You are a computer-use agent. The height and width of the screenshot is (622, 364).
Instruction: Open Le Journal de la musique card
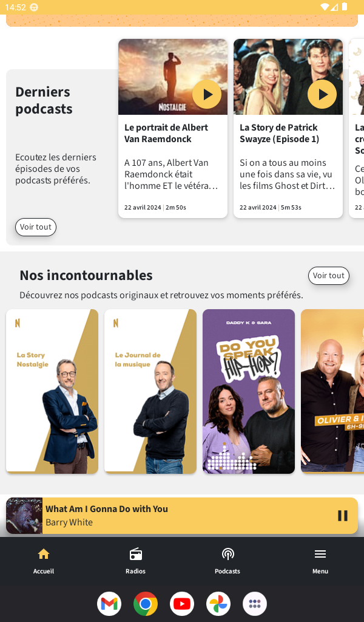click(x=150, y=392)
